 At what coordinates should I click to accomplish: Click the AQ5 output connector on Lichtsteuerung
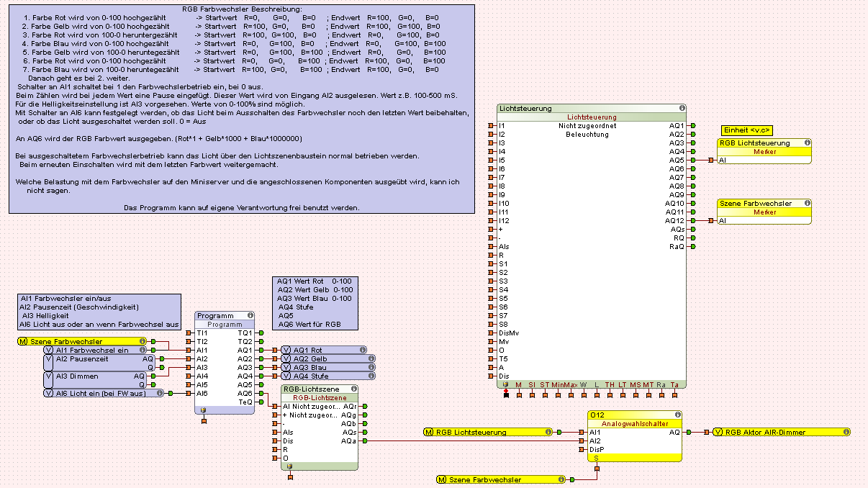692,160
